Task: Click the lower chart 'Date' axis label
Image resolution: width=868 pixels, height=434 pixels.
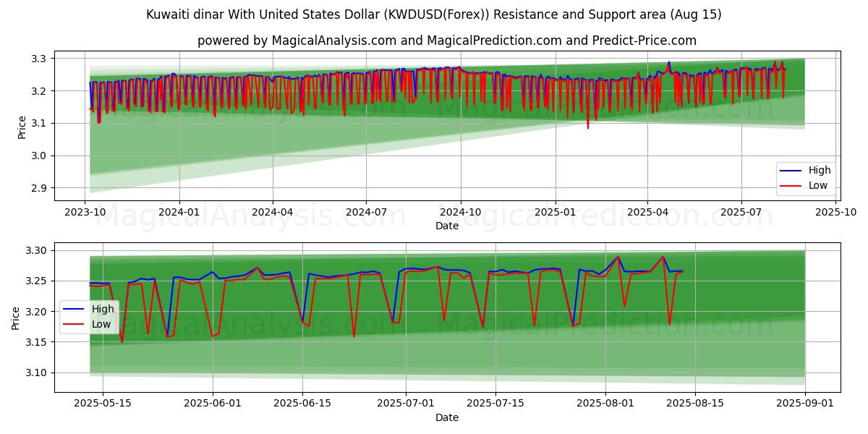Action: point(446,417)
